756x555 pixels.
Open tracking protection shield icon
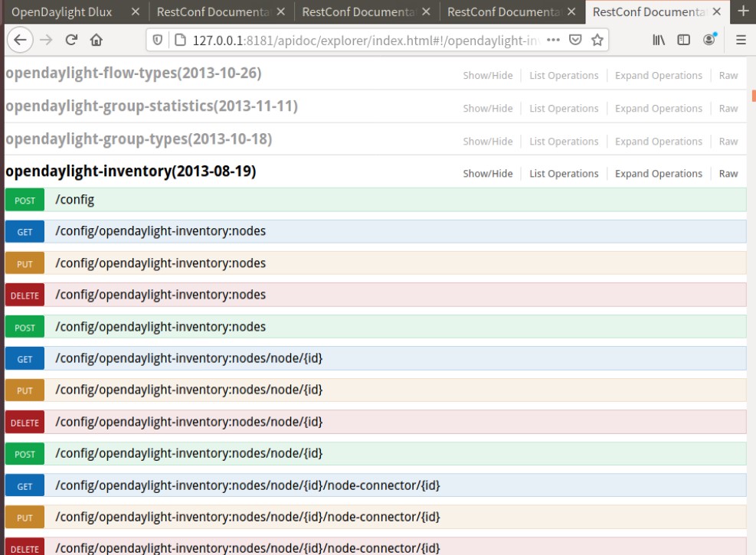tap(157, 40)
